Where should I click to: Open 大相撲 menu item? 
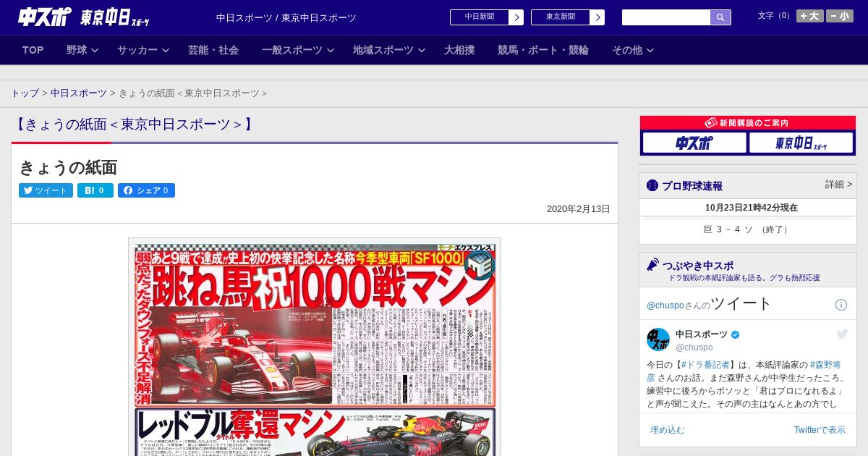[x=459, y=50]
